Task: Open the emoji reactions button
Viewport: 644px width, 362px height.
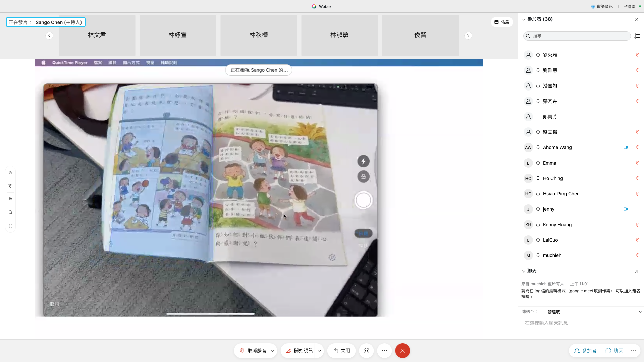Action: coord(366,351)
